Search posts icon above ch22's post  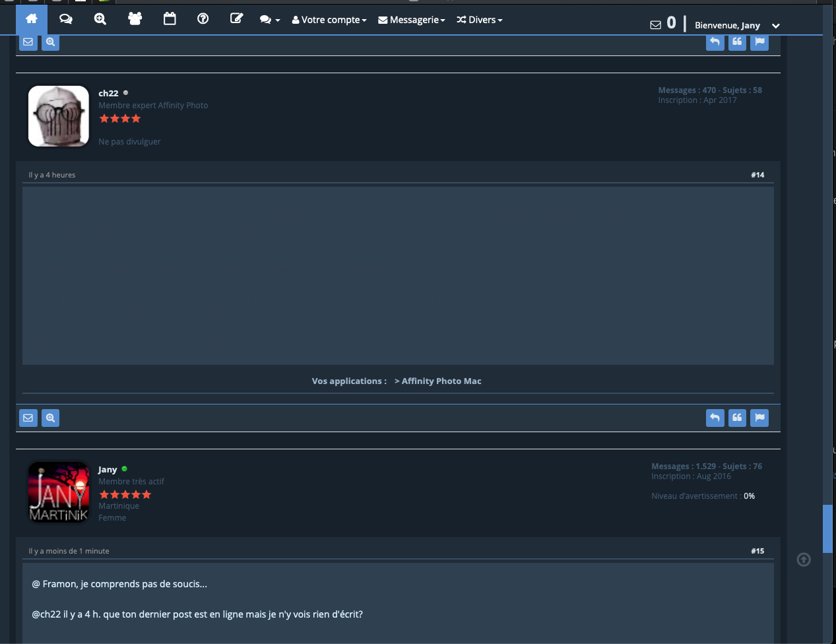pos(50,42)
